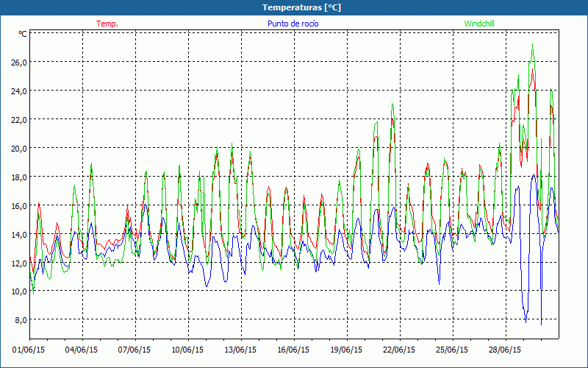
Task: Click the '°C' unit label on axis
Action: [x=23, y=34]
